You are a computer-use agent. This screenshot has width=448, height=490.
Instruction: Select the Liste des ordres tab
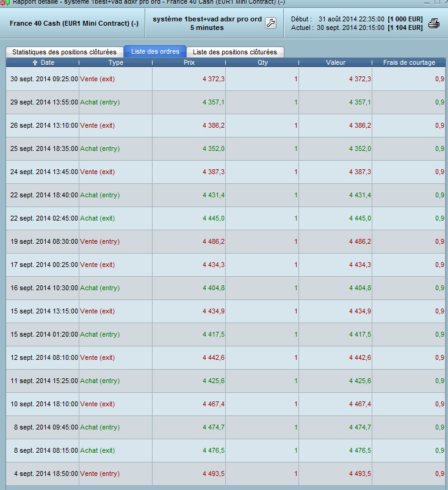(155, 51)
